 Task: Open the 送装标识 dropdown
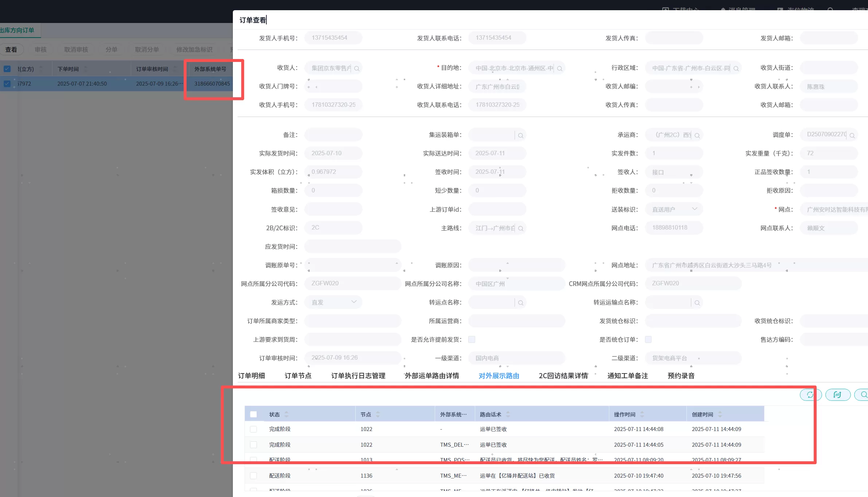pos(673,209)
